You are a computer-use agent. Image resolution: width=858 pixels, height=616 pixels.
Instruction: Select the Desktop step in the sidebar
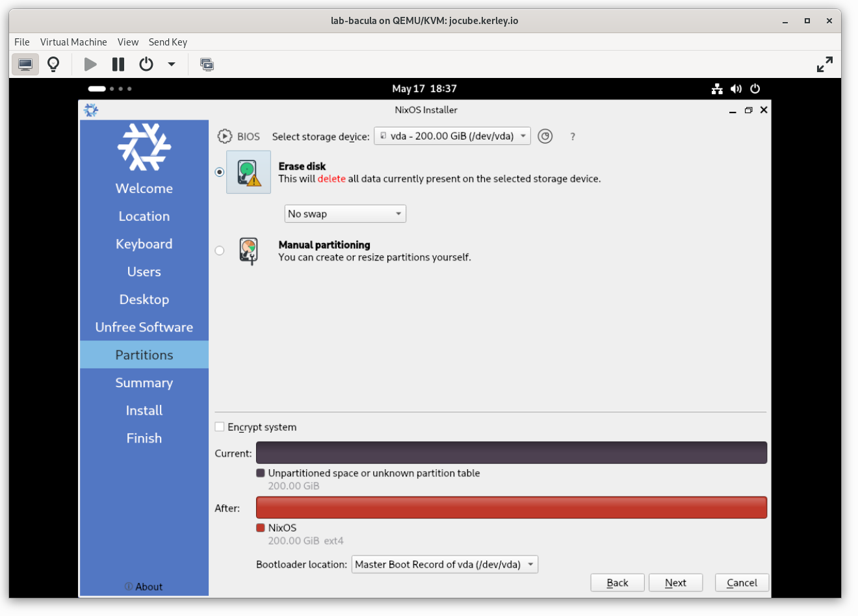144,300
